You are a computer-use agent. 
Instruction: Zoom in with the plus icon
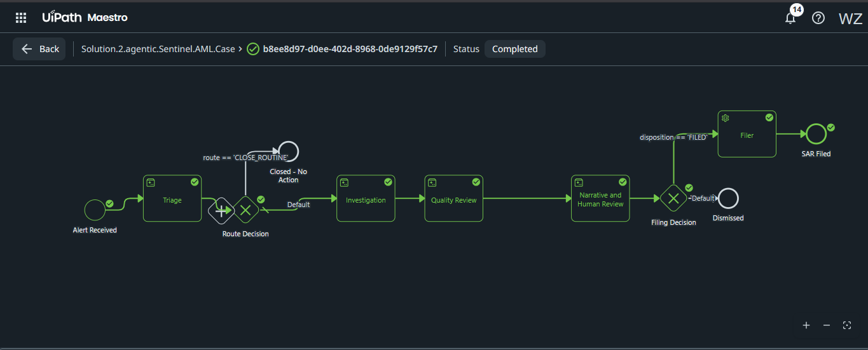(x=806, y=325)
